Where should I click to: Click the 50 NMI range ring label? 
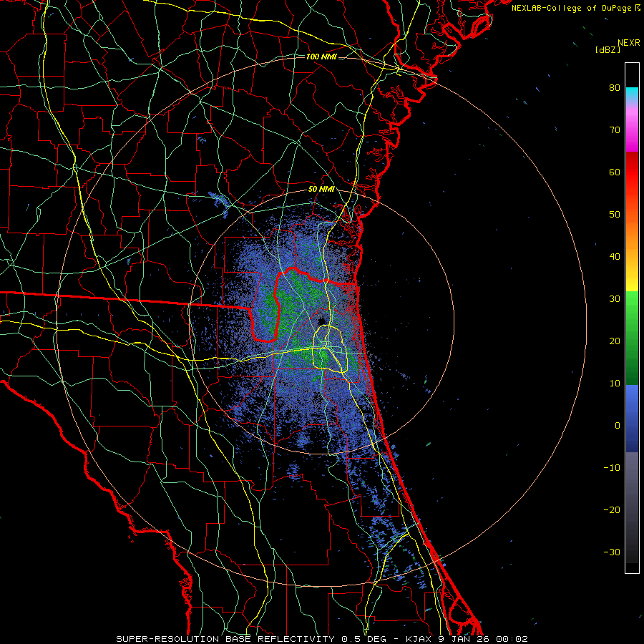click(321, 190)
